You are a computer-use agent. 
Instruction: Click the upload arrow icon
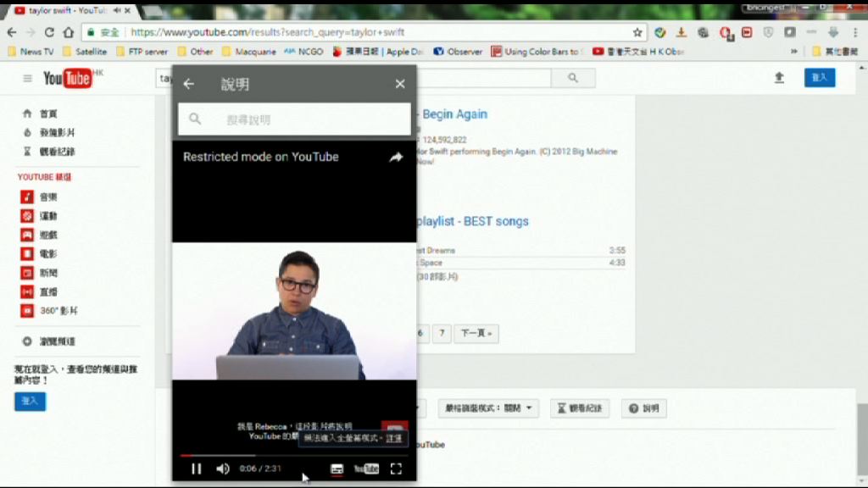(779, 78)
